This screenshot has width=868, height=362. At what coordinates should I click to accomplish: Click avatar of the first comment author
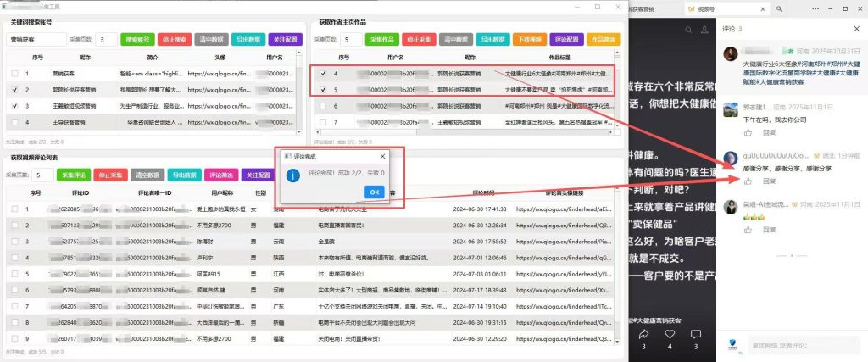(730, 53)
